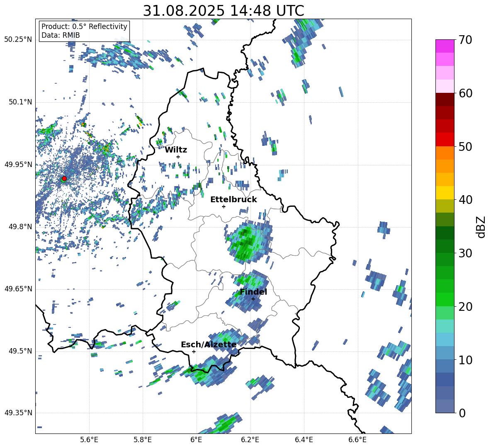This screenshot has width=491, height=448.
Task: Click the Findel cross marker
Action: point(253,299)
